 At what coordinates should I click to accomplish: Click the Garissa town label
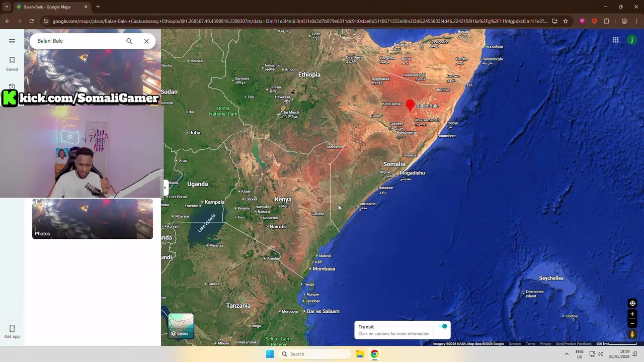click(x=318, y=214)
